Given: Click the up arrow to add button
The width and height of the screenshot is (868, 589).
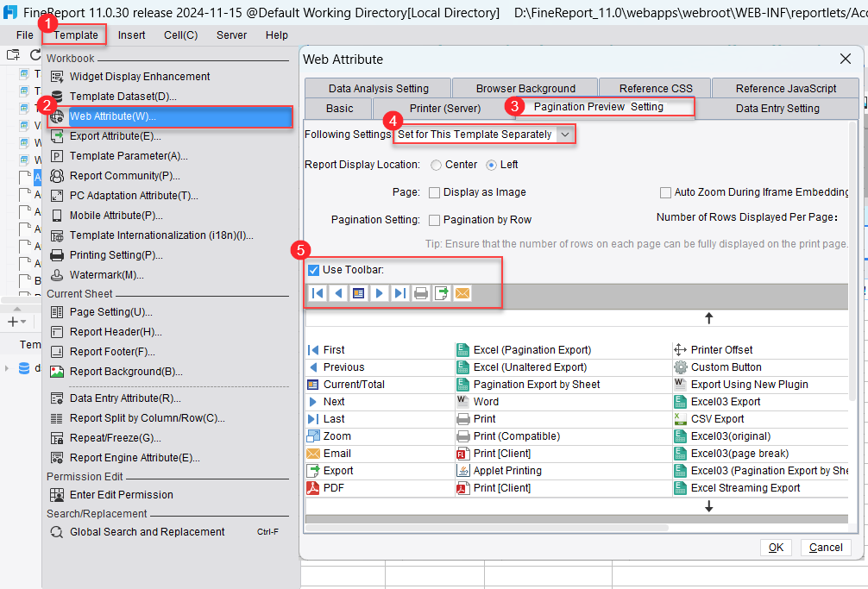Looking at the screenshot, I should [x=708, y=318].
